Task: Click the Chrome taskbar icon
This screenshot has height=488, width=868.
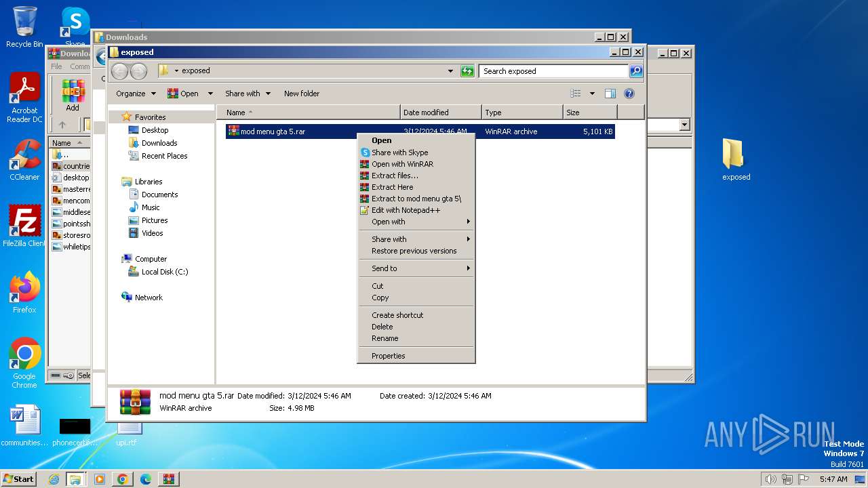Action: pos(122,479)
